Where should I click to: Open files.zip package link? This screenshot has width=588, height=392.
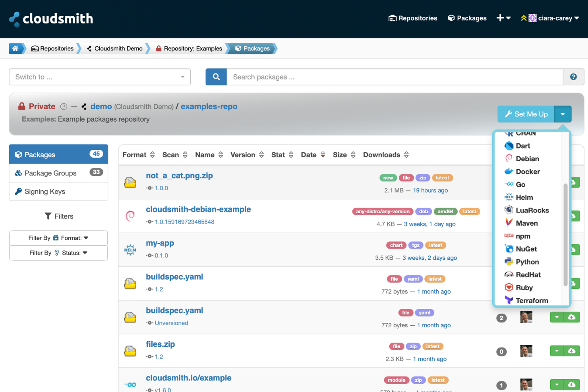pyautogui.click(x=160, y=344)
